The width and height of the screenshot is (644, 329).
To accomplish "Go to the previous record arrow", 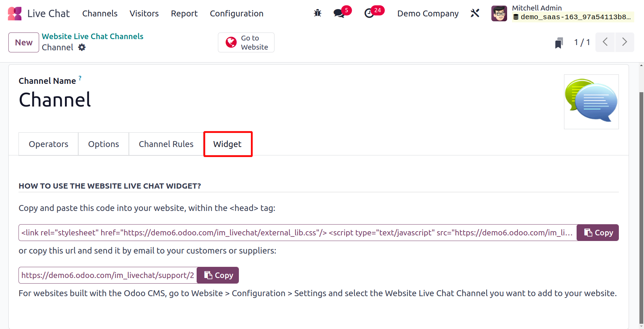I will pyautogui.click(x=605, y=42).
